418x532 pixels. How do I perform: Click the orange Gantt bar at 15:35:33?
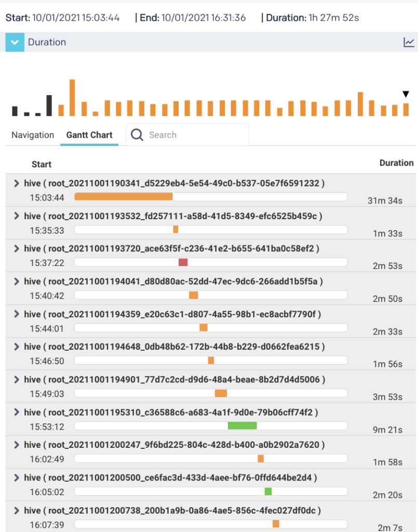176,229
